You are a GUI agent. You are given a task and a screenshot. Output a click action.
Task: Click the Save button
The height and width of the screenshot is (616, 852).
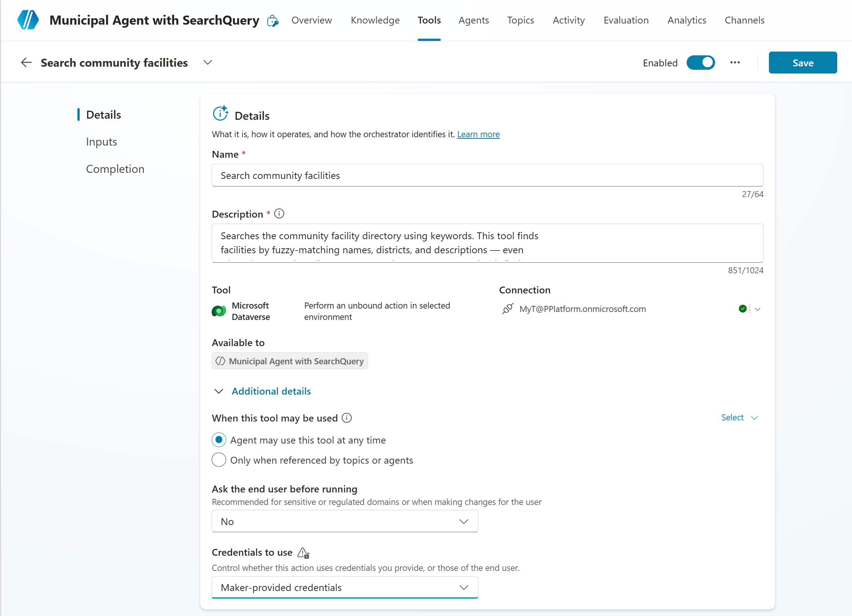(x=802, y=63)
